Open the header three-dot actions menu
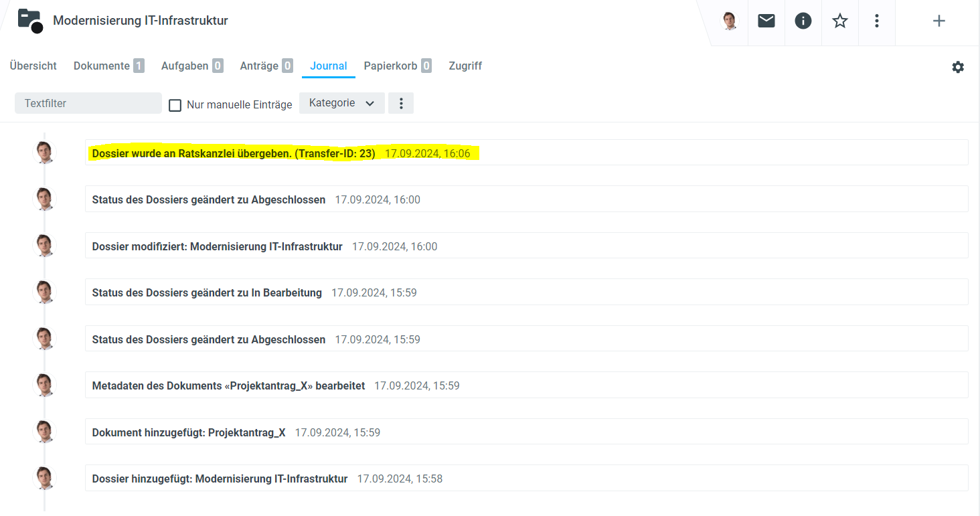The image size is (980, 516). point(877,21)
